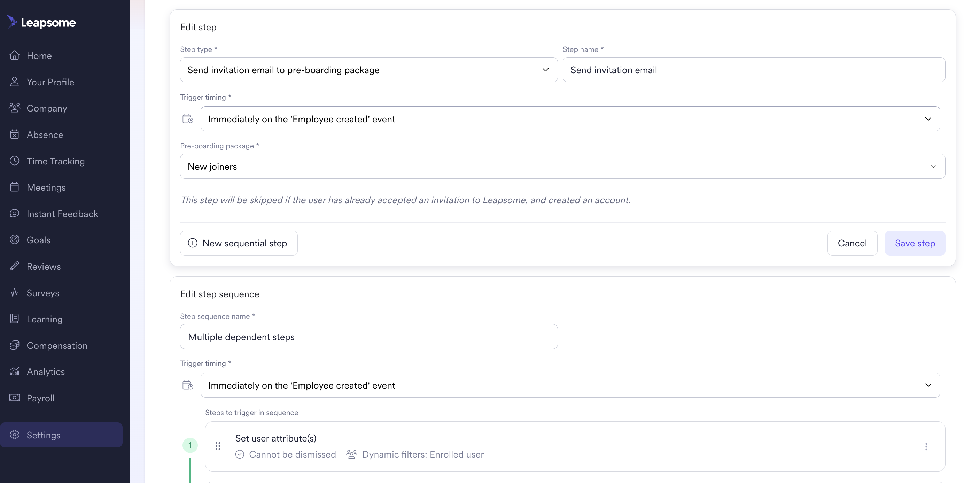The width and height of the screenshot is (980, 483).
Task: Click chevron arrow of New joiners dropdown
Action: pos(933,166)
